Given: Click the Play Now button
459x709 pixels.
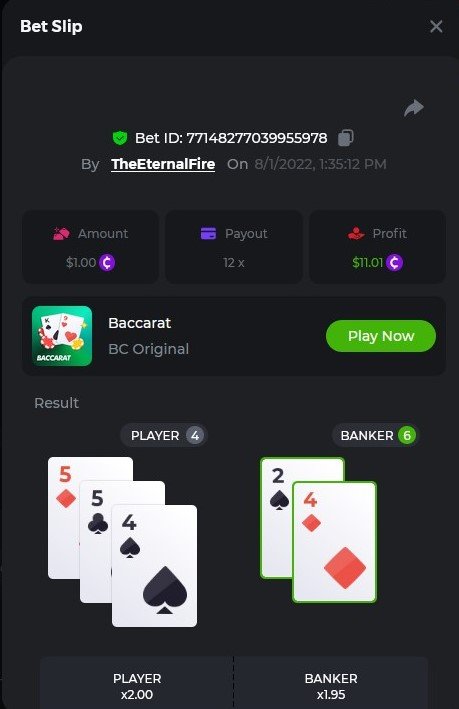Looking at the screenshot, I should (x=381, y=336).
